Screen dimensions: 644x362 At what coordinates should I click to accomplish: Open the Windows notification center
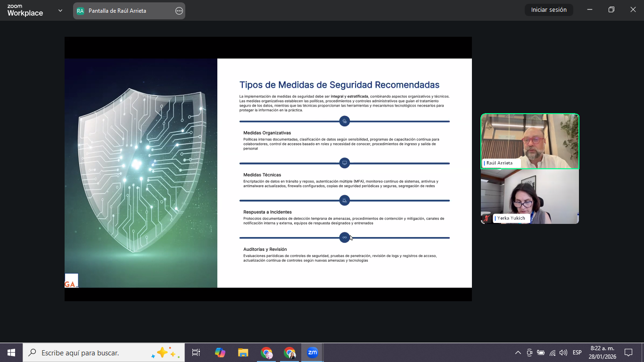click(x=628, y=353)
